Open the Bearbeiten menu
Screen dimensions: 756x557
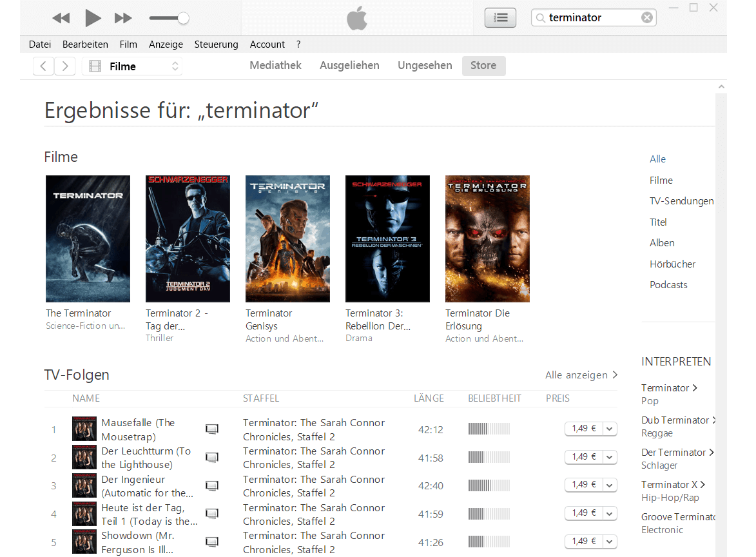[85, 44]
